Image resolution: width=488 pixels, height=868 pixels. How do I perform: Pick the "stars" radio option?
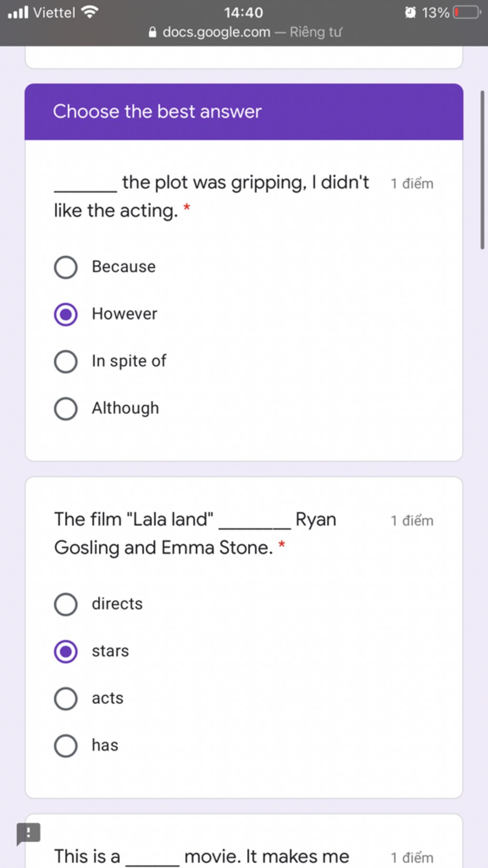(x=66, y=651)
